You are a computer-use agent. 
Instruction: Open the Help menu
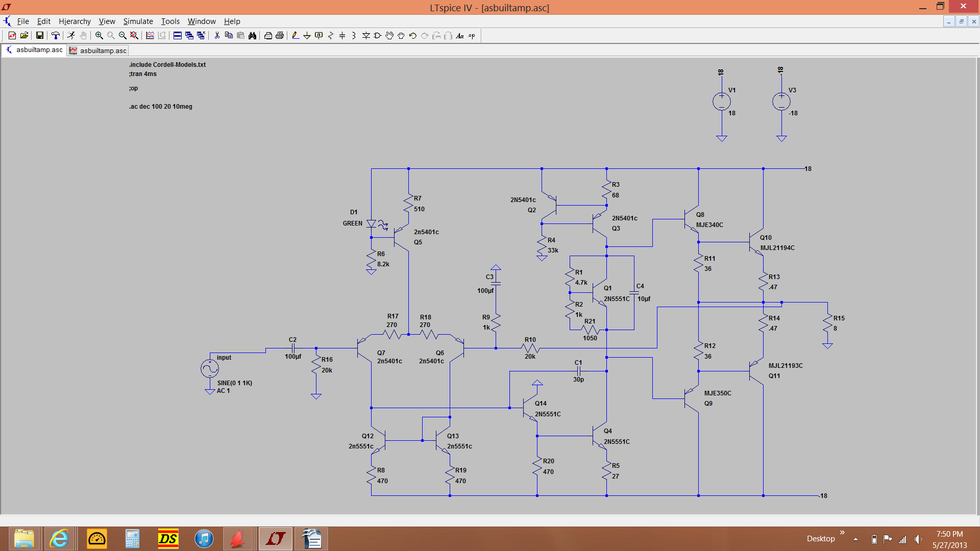pyautogui.click(x=232, y=21)
